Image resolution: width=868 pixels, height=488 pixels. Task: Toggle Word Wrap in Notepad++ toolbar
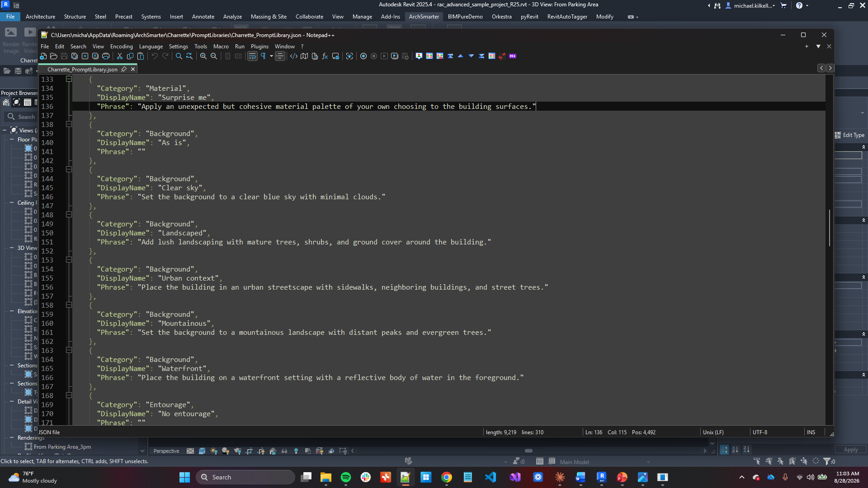[252, 56]
